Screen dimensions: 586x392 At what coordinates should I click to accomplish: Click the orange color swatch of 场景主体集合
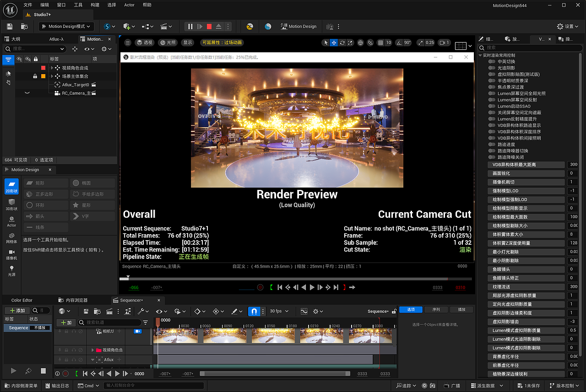coord(43,76)
